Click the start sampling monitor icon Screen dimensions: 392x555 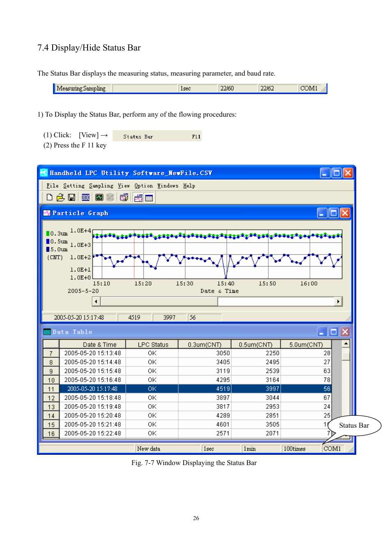[99, 197]
